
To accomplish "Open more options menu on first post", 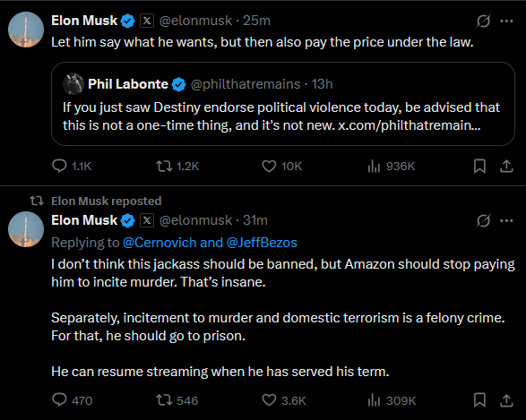I will click(506, 21).
